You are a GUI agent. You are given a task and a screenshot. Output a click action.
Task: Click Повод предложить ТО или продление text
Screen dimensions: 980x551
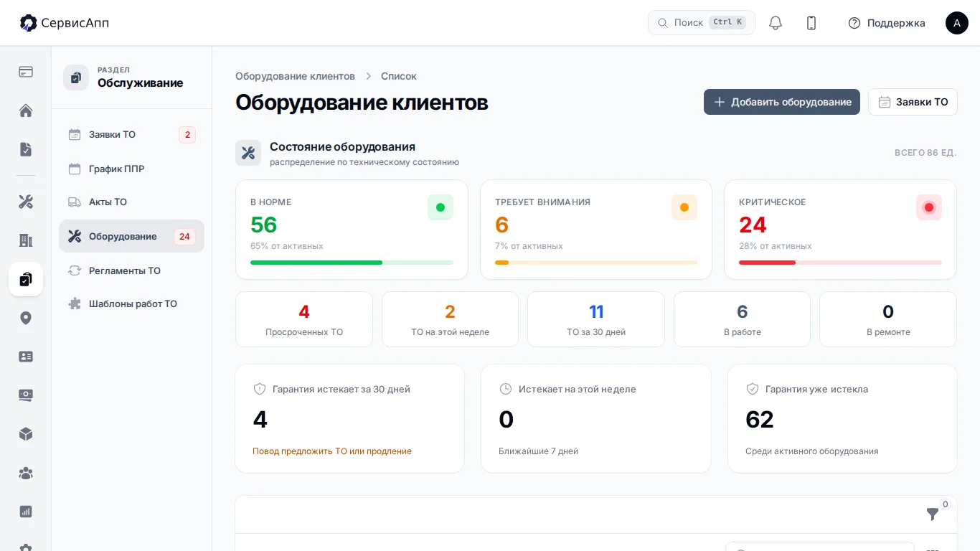click(332, 451)
